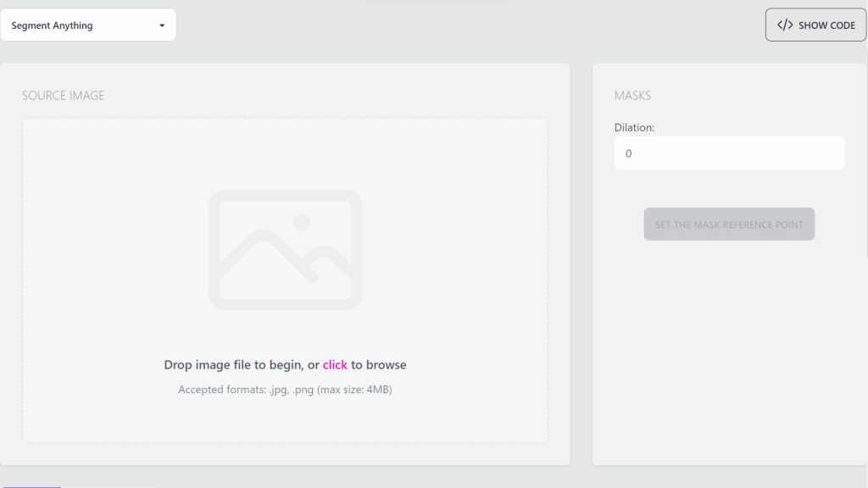Click the purple bar at the bottom left
The height and width of the screenshot is (488, 868).
click(34, 485)
